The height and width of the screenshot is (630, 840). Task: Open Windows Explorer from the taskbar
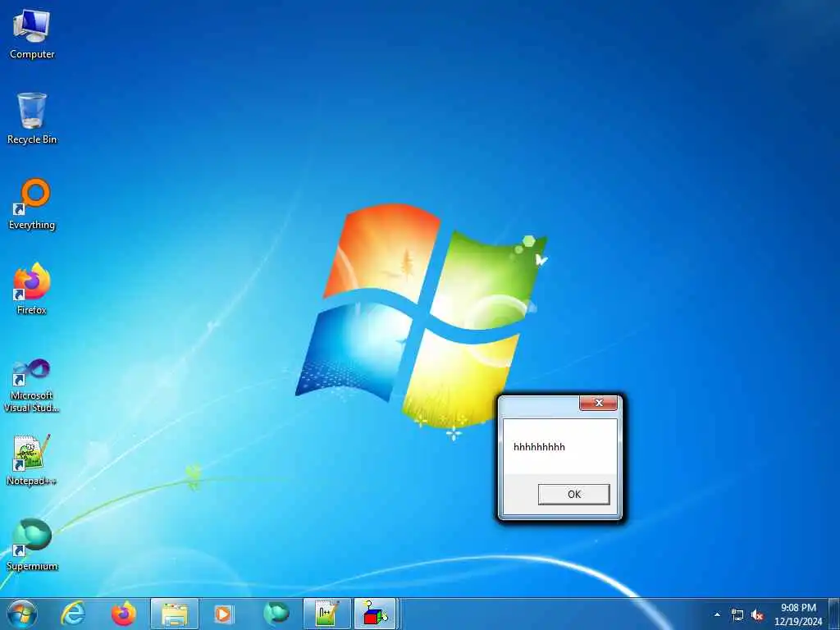click(x=175, y=614)
